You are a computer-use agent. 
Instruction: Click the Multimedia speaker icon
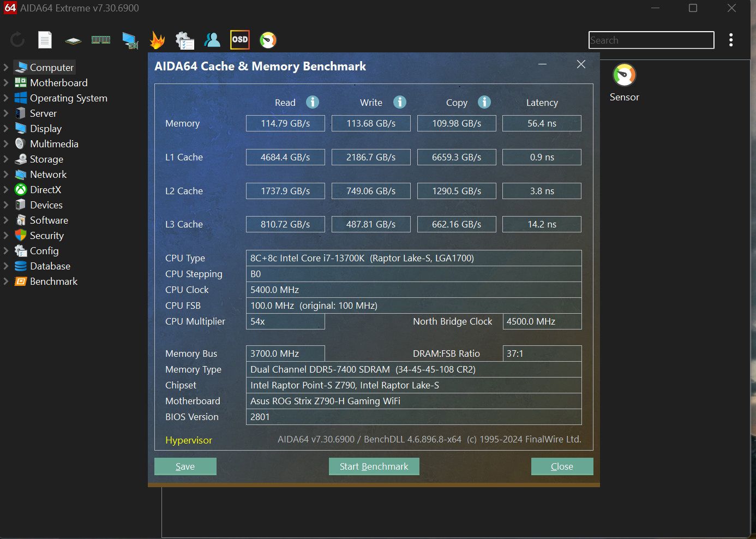(x=21, y=143)
